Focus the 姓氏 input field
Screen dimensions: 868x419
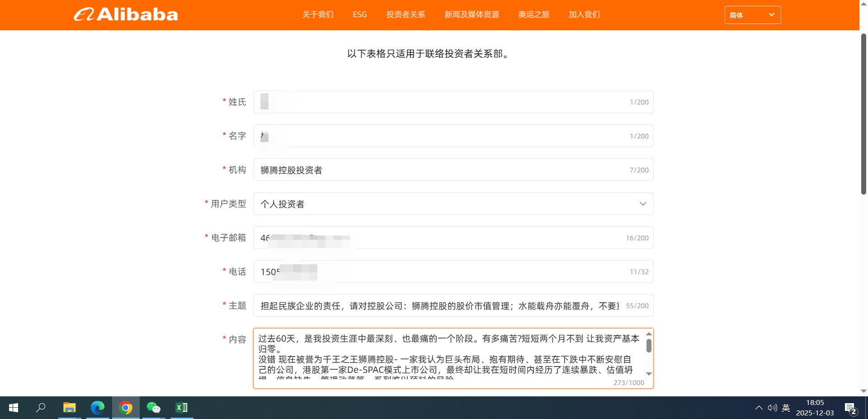coord(453,102)
